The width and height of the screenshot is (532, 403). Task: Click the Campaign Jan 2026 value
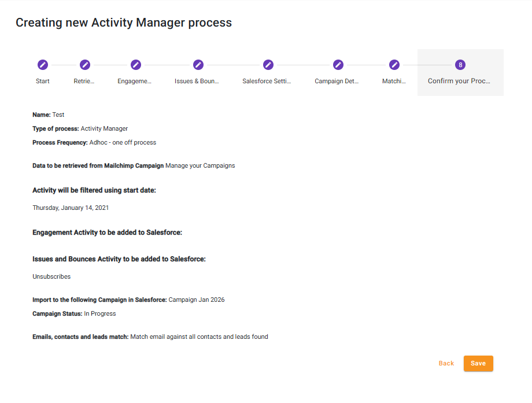197,300
